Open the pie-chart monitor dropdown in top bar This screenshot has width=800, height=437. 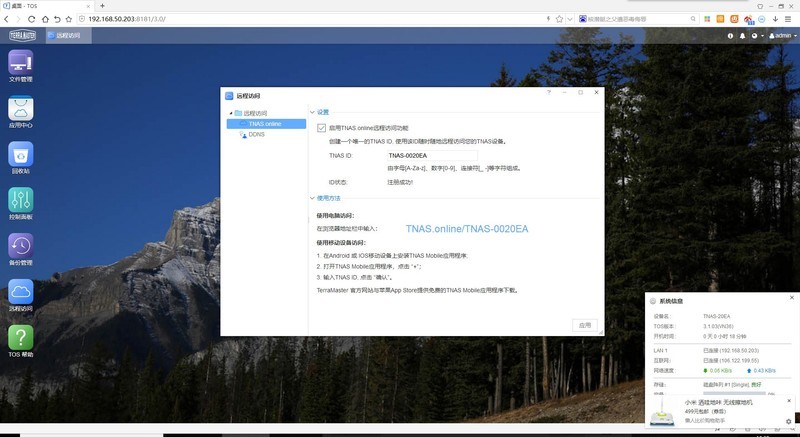[757, 36]
